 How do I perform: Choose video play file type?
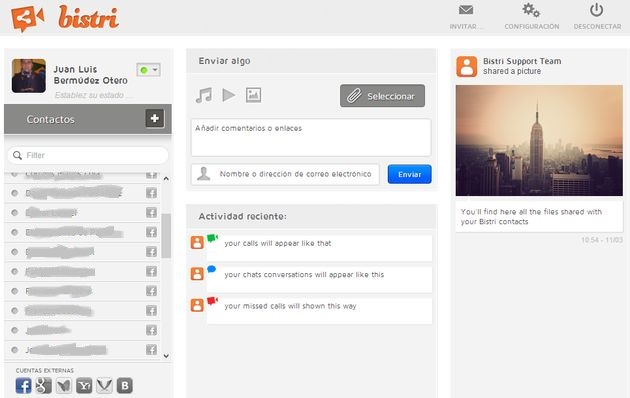(x=229, y=95)
